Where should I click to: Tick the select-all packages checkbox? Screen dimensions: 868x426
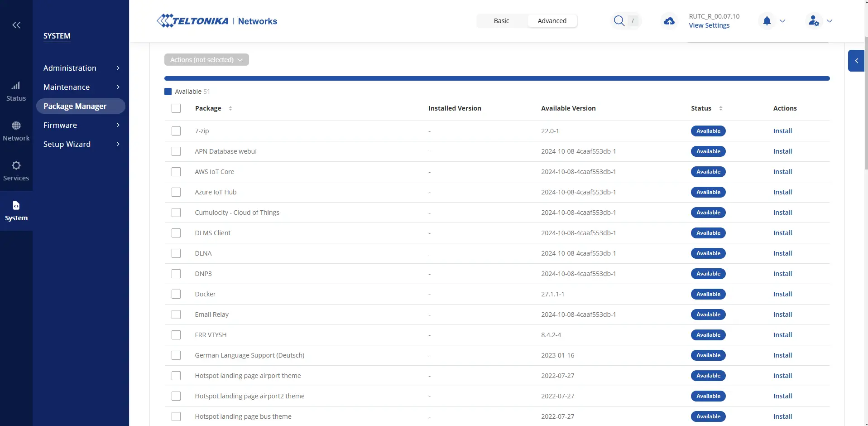(x=176, y=108)
